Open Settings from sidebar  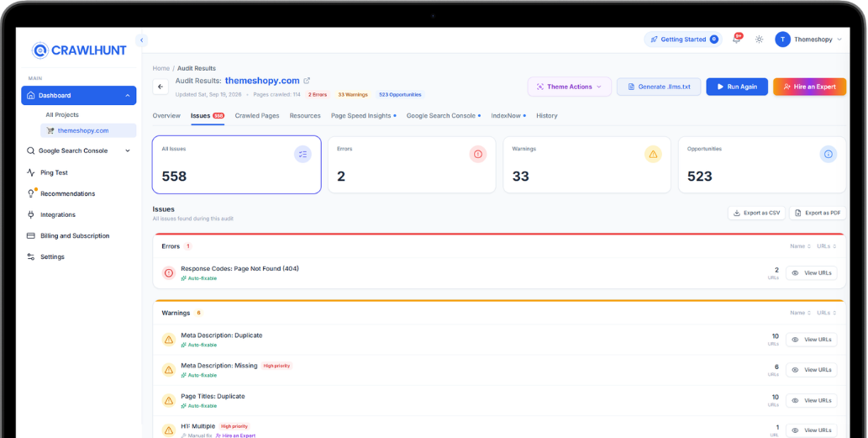[52, 257]
